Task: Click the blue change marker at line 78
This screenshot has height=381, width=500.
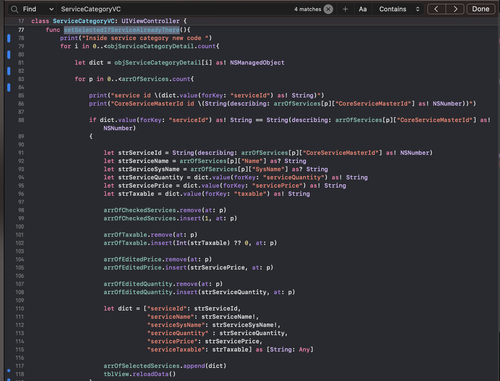Action: pos(9,38)
